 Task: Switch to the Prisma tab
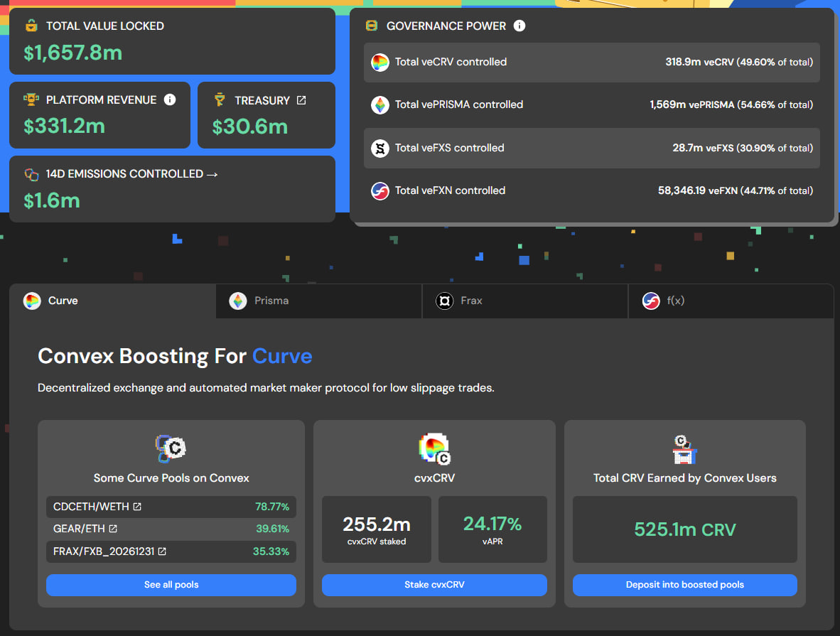point(318,301)
